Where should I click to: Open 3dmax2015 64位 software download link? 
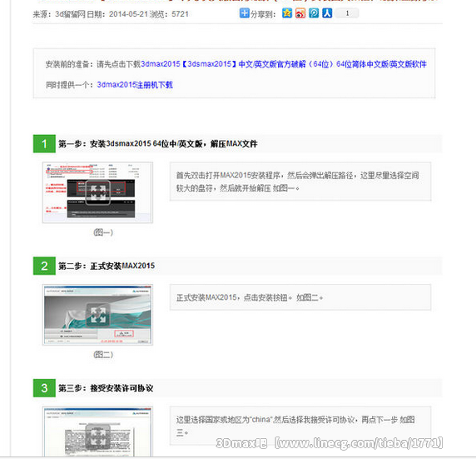tap(284, 64)
